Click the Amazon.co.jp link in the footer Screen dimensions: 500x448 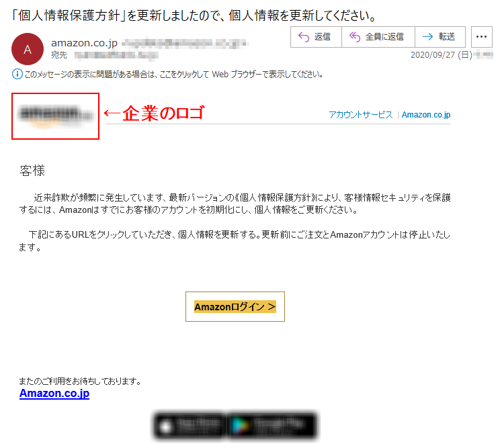pos(54,393)
